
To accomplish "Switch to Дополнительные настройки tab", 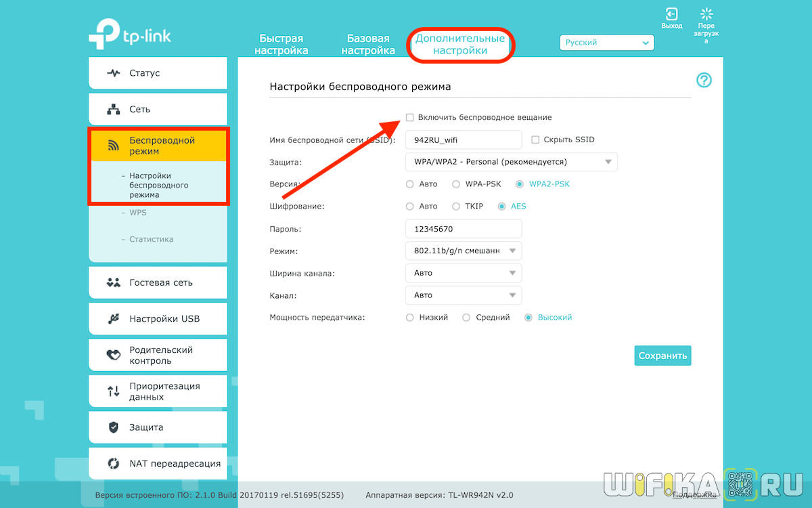I will click(x=460, y=45).
